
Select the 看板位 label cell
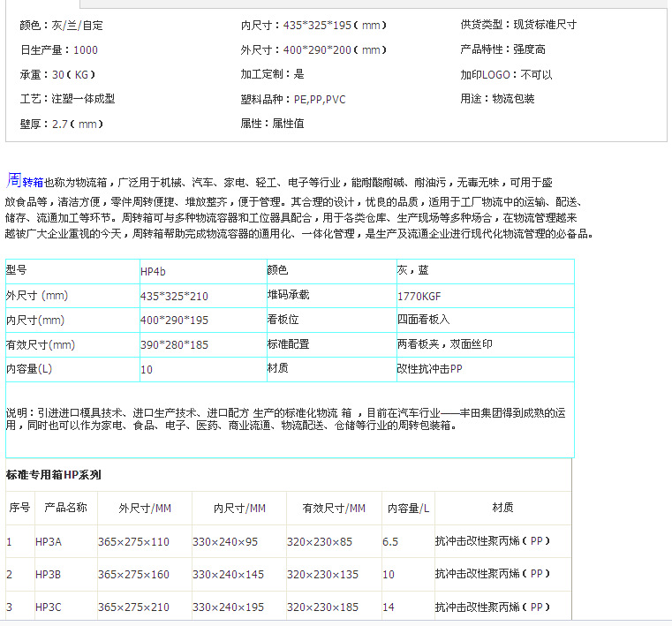pyautogui.click(x=332, y=321)
